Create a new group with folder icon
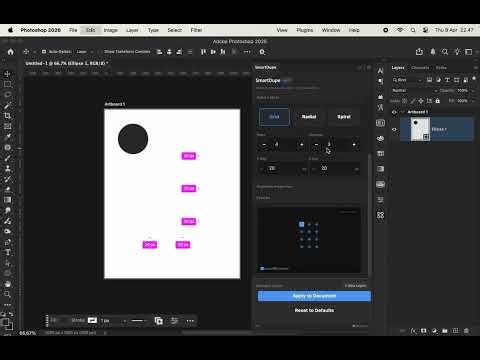 (445, 331)
